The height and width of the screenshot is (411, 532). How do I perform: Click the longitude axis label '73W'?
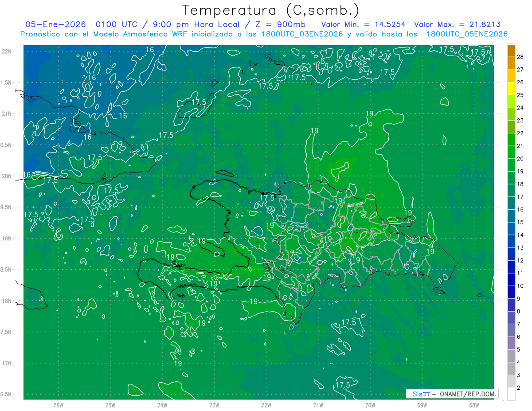coord(214,405)
